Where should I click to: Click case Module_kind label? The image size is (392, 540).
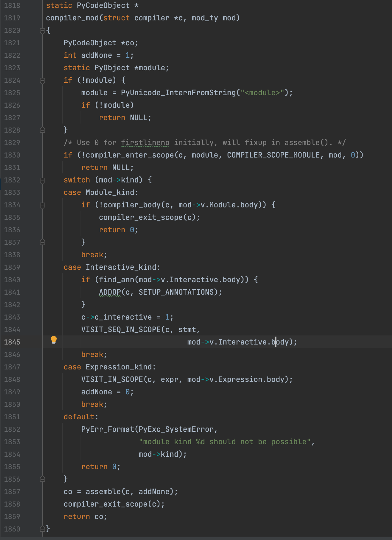[101, 193]
